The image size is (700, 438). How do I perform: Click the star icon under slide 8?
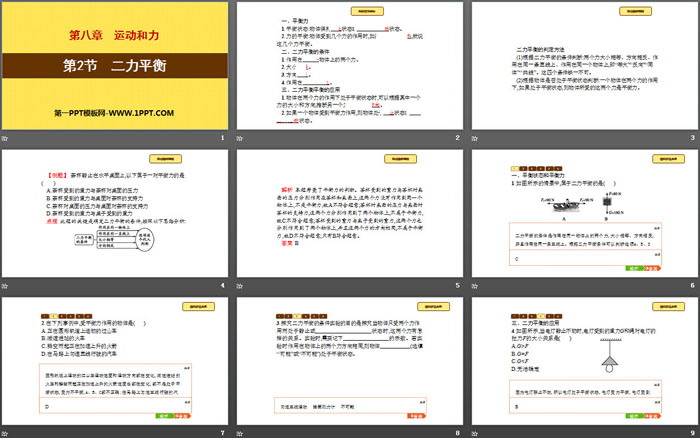click(x=240, y=434)
